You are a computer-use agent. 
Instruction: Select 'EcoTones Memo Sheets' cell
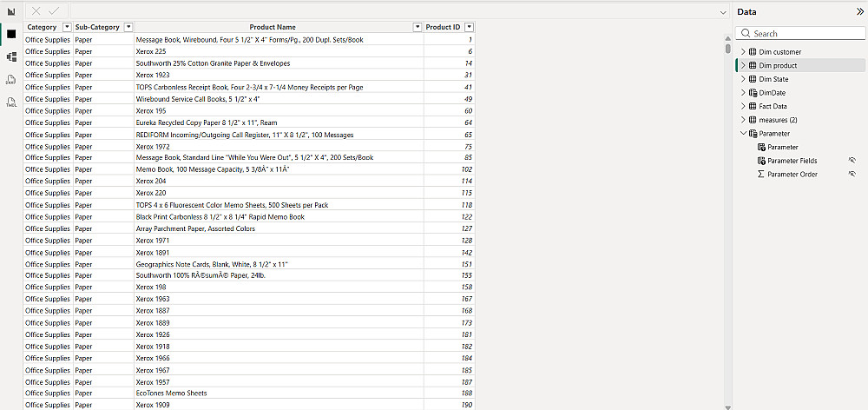(x=279, y=393)
